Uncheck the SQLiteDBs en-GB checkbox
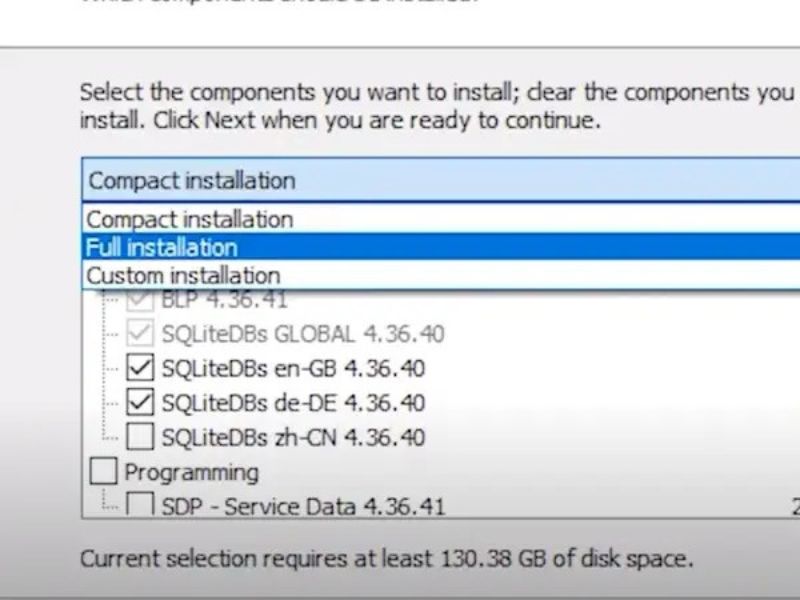Screen dimensions: 800x600 point(141,368)
